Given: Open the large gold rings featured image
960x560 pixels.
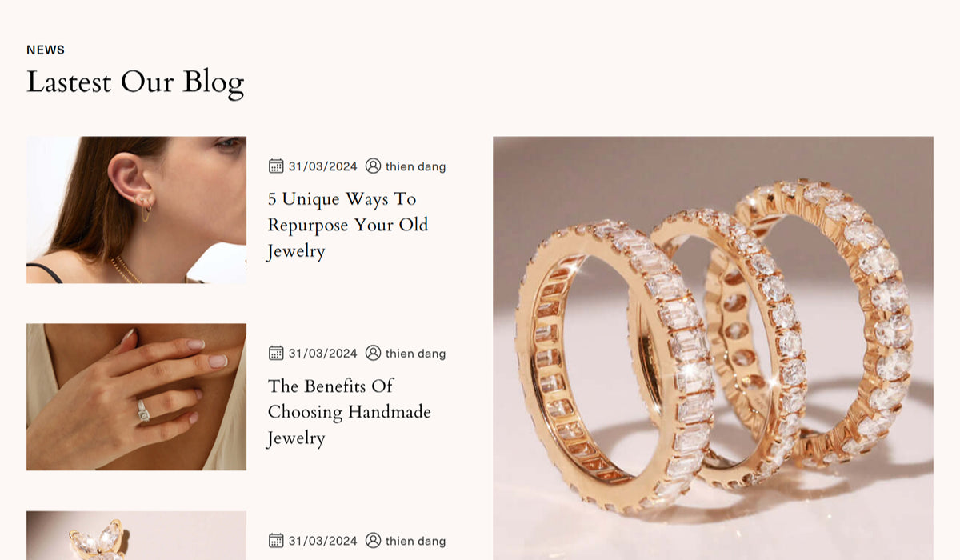Looking at the screenshot, I should [x=713, y=348].
